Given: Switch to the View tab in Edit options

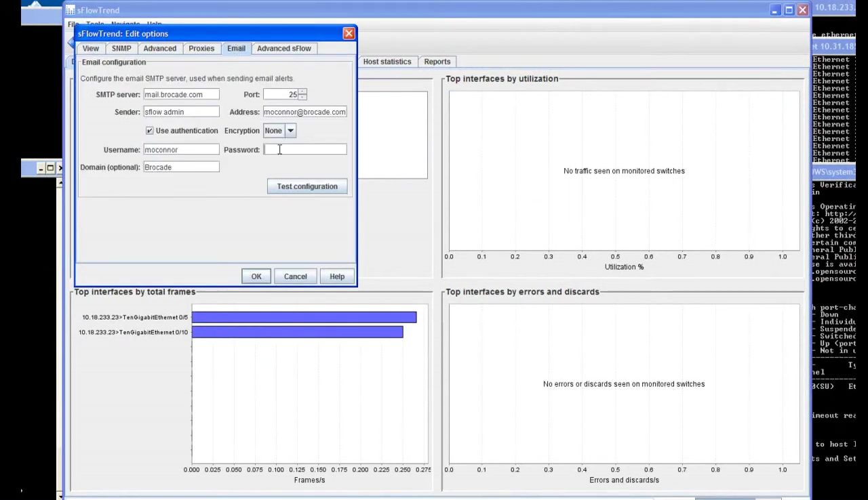Looking at the screenshot, I should click(x=91, y=49).
